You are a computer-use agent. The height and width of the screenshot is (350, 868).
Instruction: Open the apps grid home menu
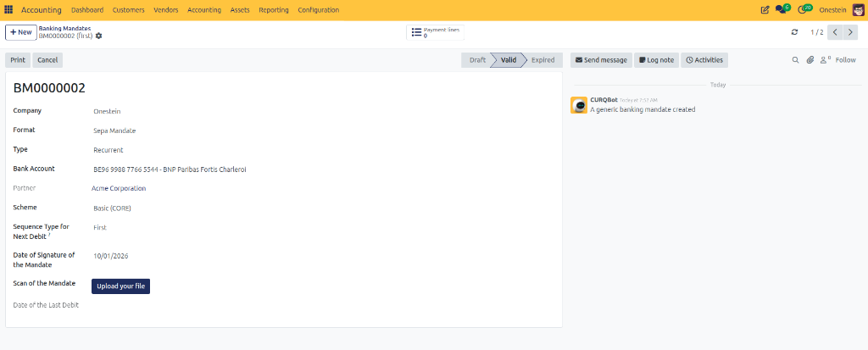tap(8, 10)
